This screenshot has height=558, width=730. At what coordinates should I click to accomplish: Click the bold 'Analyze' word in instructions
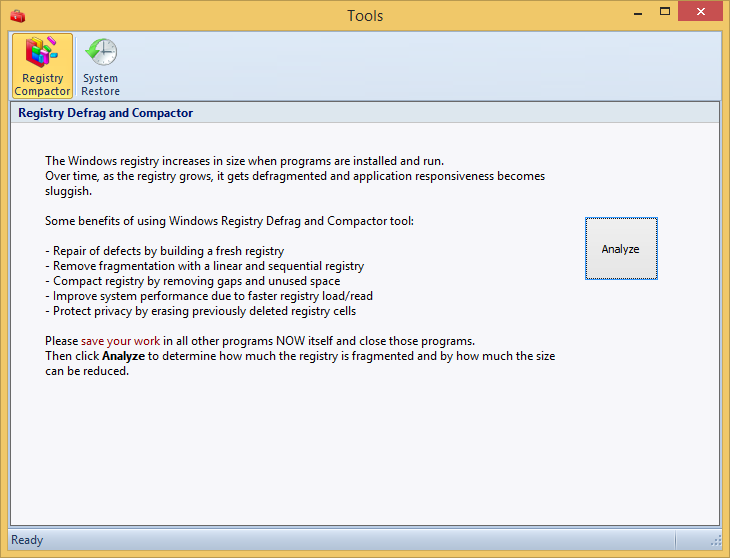tap(123, 356)
